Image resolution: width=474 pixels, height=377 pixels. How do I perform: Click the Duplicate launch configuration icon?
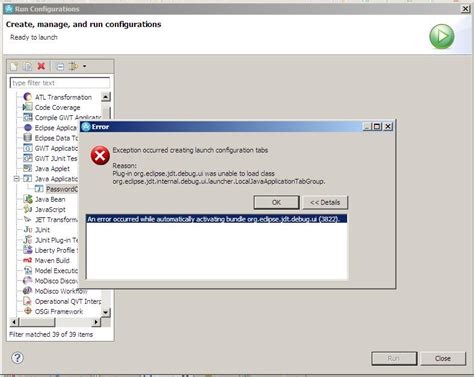27,66
